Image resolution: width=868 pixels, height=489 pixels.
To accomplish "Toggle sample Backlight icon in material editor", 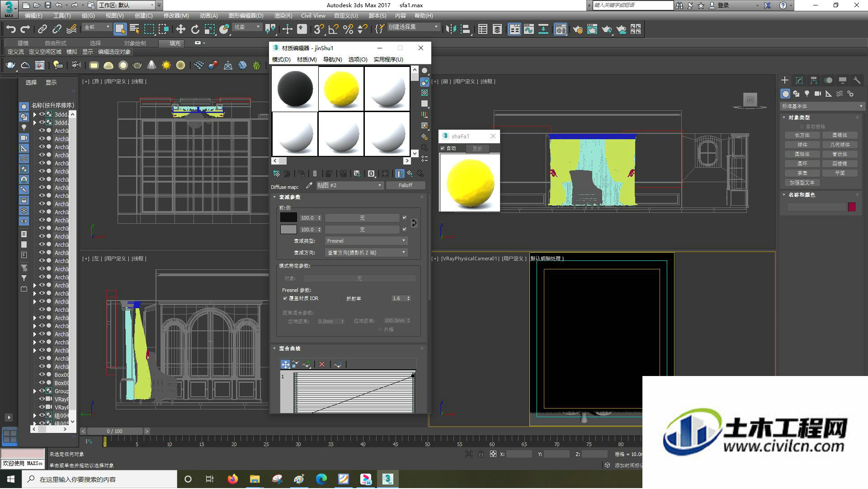I will [x=425, y=82].
